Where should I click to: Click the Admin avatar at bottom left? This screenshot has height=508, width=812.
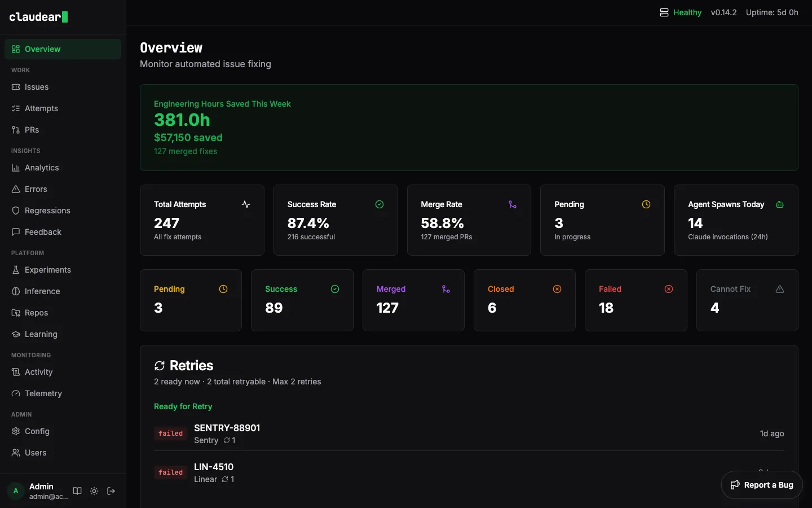pyautogui.click(x=15, y=491)
